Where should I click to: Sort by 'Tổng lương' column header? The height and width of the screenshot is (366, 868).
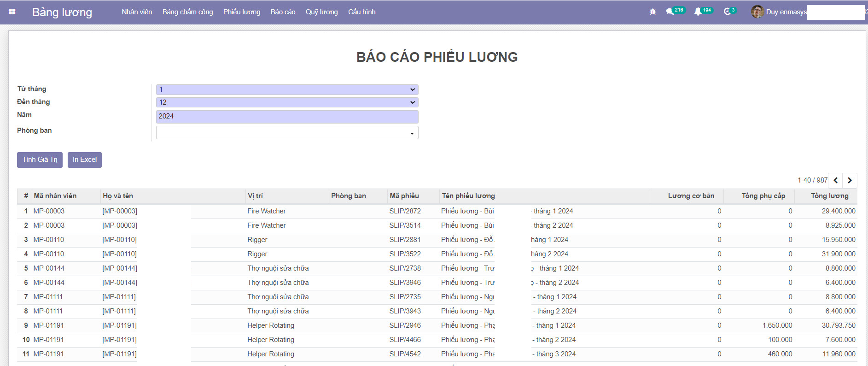pos(829,196)
